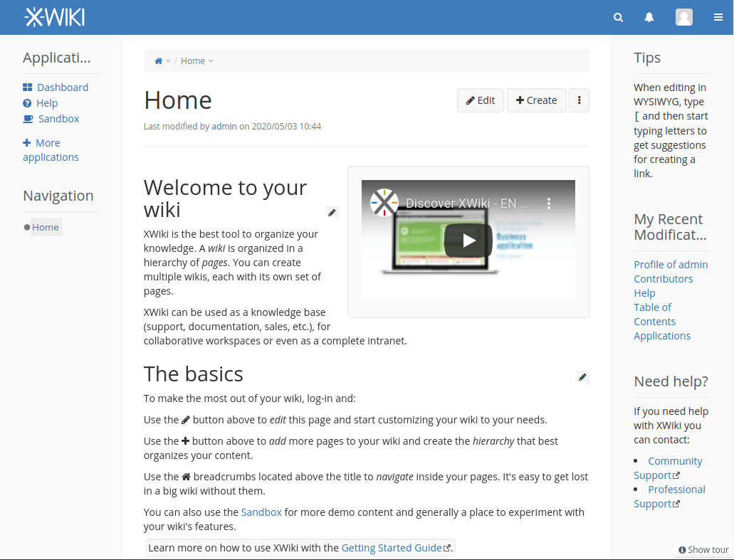Open Applications recent modification link

click(x=662, y=336)
